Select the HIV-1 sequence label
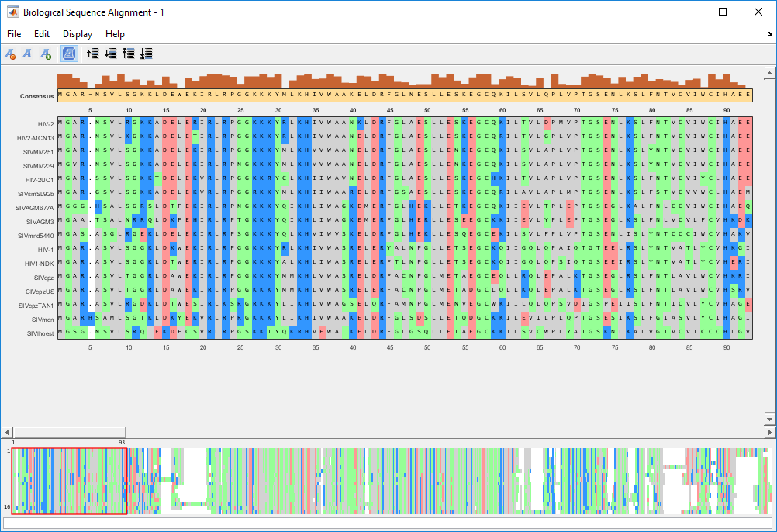 pyautogui.click(x=46, y=250)
